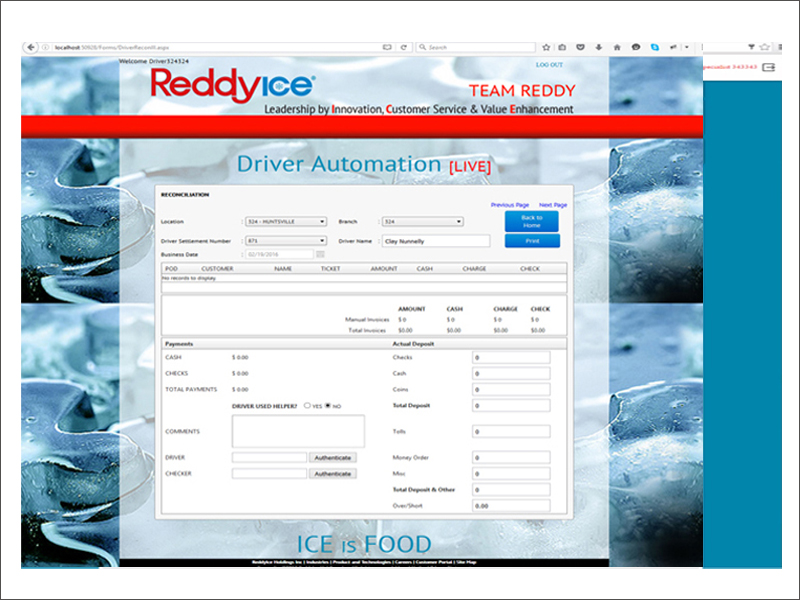Image resolution: width=800 pixels, height=600 pixels.
Task: Click the browser reload icon
Action: tap(403, 46)
